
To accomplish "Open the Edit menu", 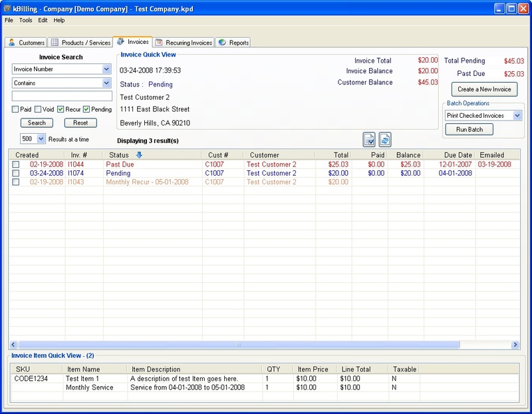I will tap(43, 20).
